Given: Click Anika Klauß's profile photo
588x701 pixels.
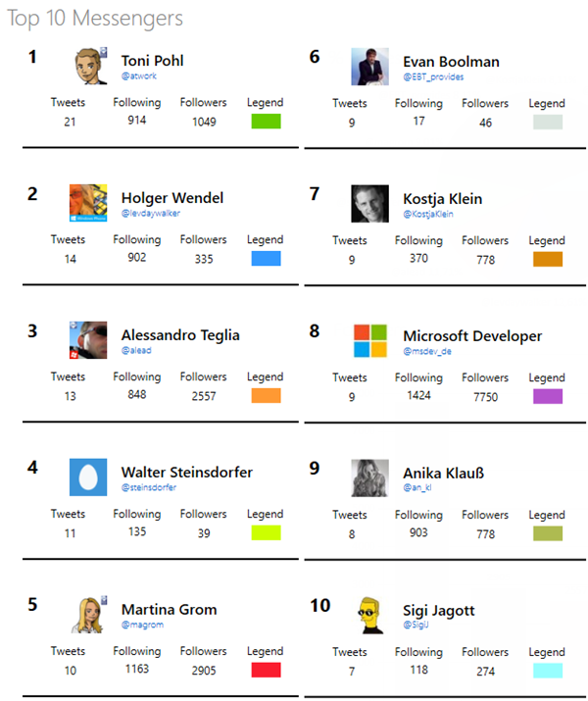Looking at the screenshot, I should [370, 477].
